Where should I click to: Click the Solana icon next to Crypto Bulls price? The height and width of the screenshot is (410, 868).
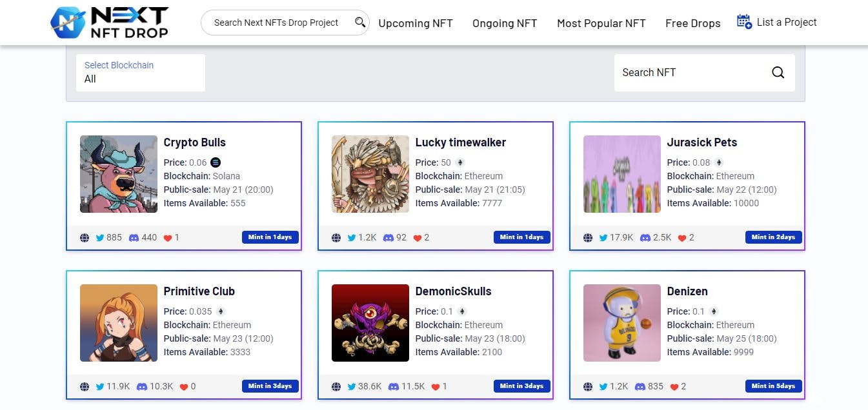[216, 162]
